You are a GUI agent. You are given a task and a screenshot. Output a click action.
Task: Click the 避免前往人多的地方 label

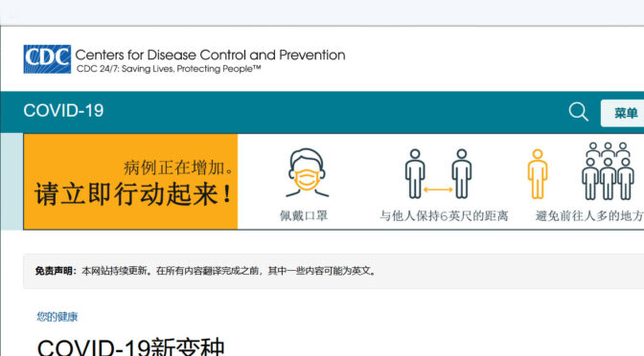pyautogui.click(x=589, y=215)
